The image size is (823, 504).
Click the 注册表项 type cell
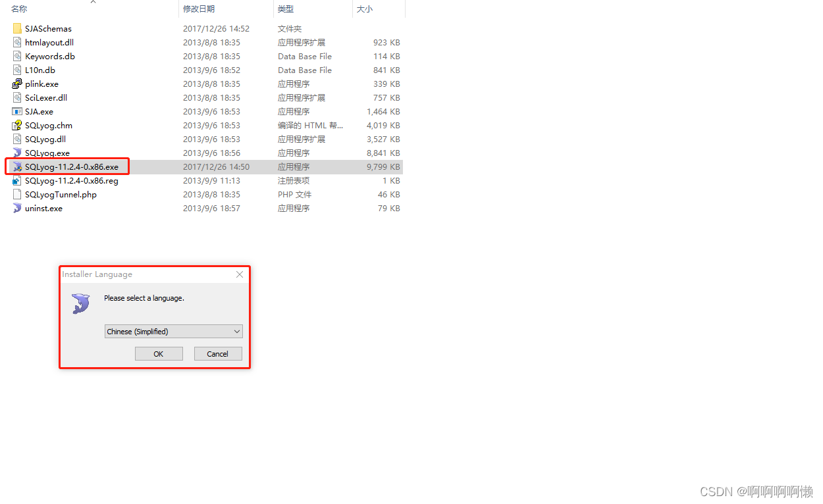pos(294,180)
